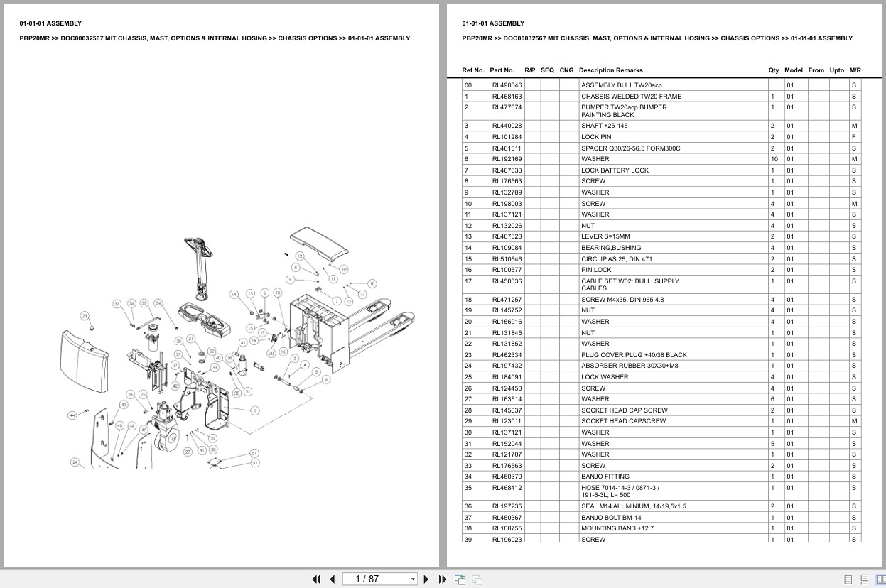Select part number RL468163
The height and width of the screenshot is (588, 886).
click(x=507, y=97)
